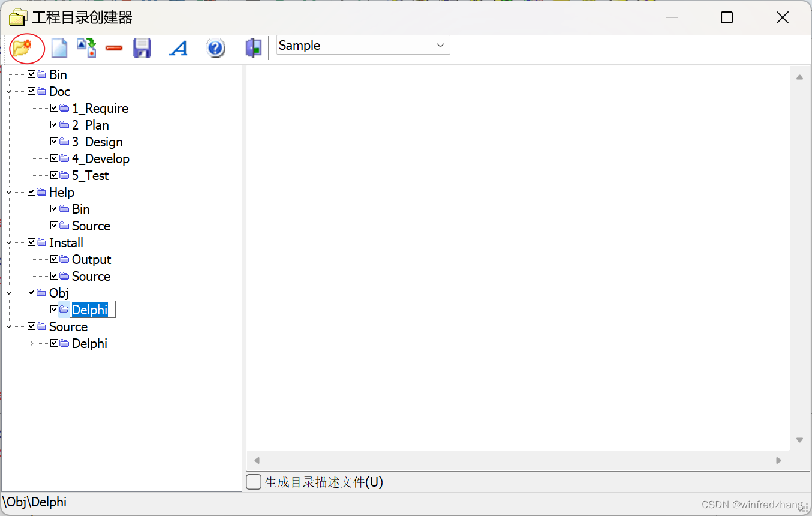Uncheck the Doc folder checkbox

32,91
